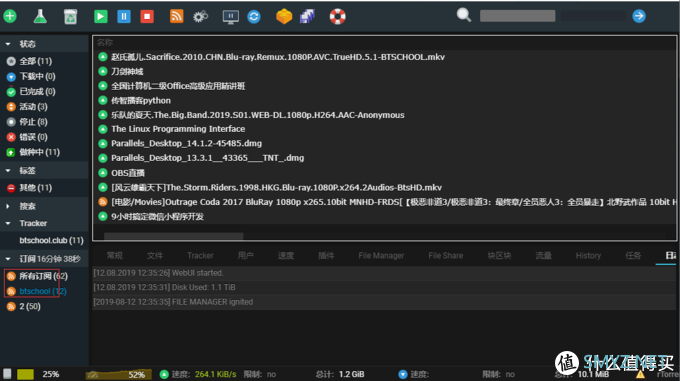
Task: Select the 赵氏孤儿 Sacrifice 2010 torrent
Action: click(x=278, y=57)
